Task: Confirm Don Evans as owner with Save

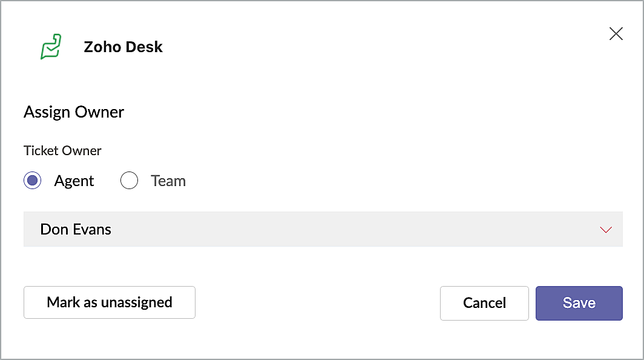Action: 579,303
